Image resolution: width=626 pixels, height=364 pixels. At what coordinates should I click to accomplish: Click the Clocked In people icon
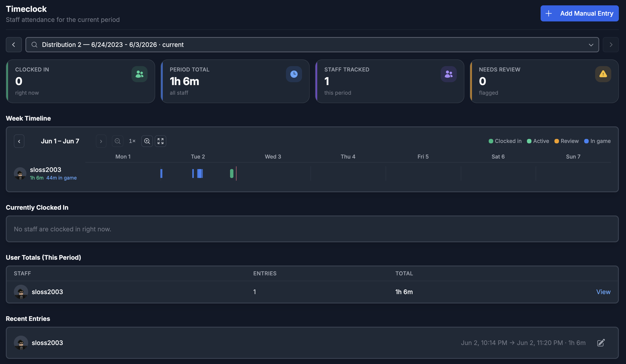pyautogui.click(x=139, y=74)
